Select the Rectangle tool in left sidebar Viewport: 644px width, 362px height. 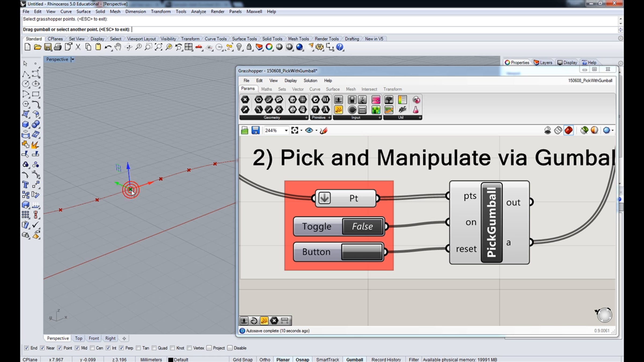point(36,94)
